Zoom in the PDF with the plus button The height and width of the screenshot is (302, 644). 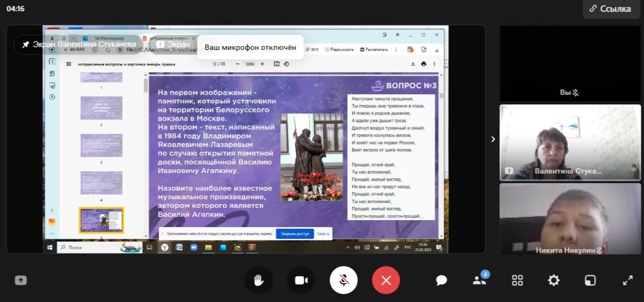(262, 64)
